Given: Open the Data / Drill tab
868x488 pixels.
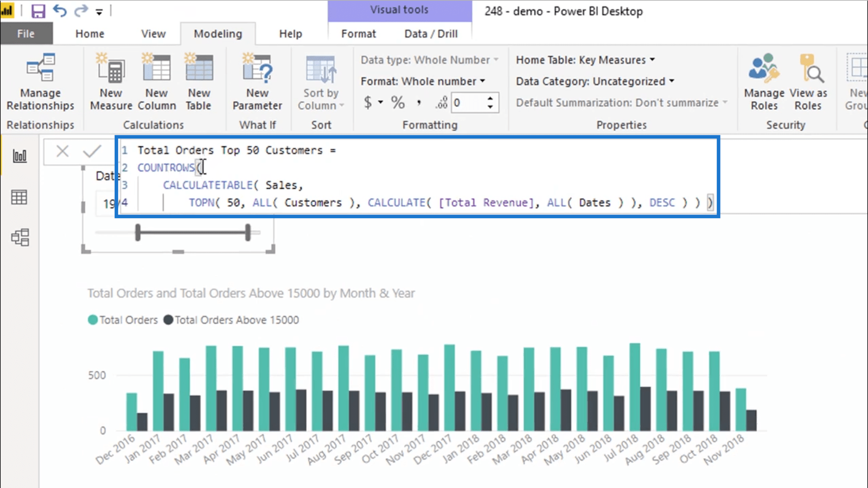Looking at the screenshot, I should point(431,34).
